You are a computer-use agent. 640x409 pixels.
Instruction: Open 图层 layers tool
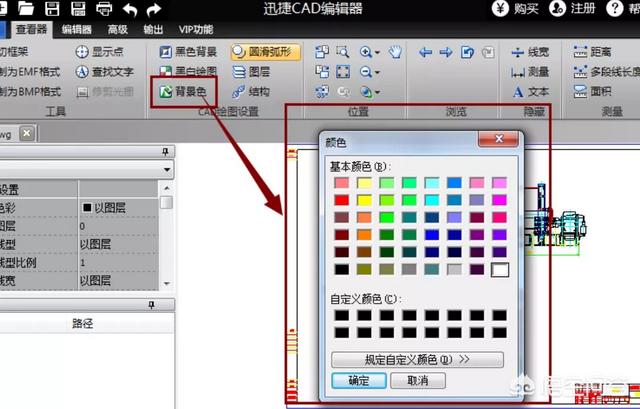(251, 72)
